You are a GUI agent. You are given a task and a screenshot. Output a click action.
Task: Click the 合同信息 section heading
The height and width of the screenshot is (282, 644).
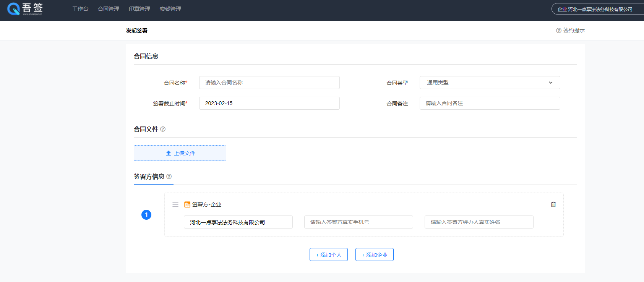pos(146,56)
